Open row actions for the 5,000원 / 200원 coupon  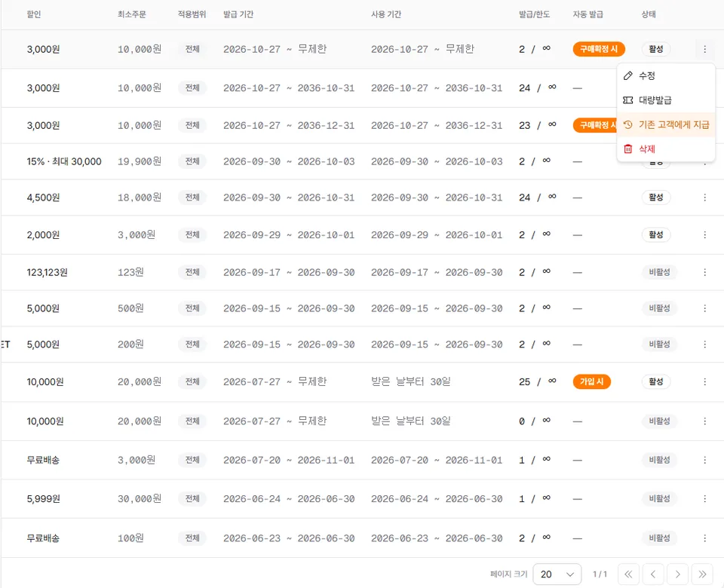[x=704, y=345]
